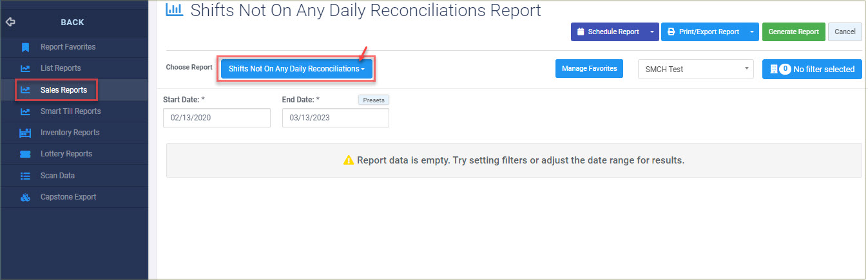Expand the Print/Export Report dropdown arrow

coord(751,32)
